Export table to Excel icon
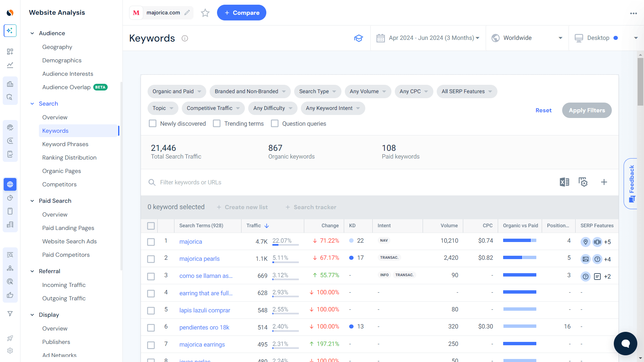 click(565, 182)
